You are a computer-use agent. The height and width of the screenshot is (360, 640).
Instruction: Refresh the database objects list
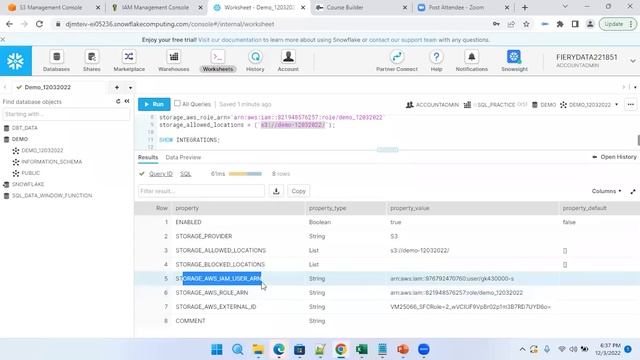pyautogui.click(x=118, y=101)
